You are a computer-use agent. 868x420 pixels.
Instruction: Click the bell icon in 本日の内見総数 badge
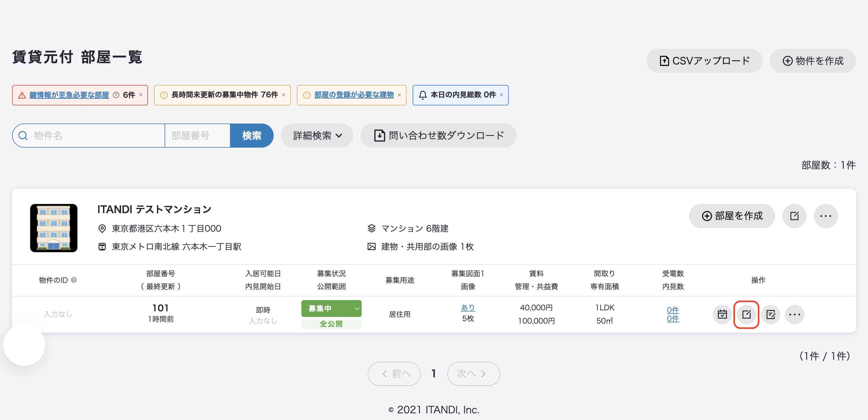[423, 95]
